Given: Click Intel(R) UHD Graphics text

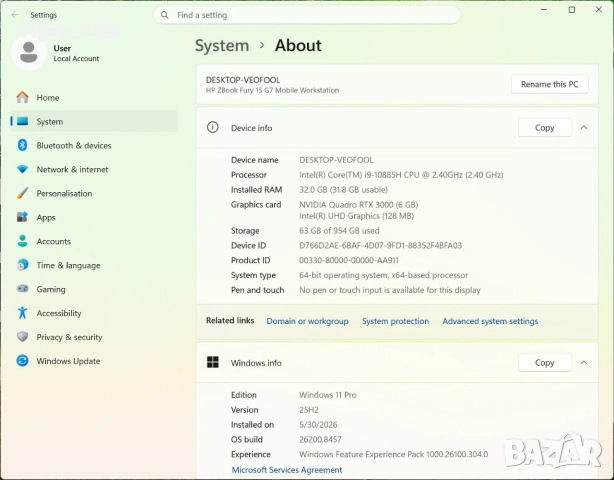Looking at the screenshot, I should tap(356, 216).
